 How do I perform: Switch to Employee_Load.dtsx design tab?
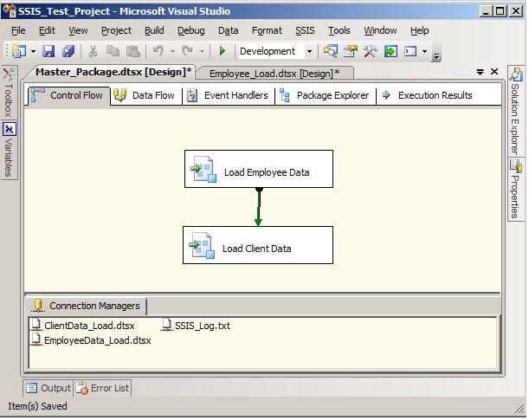(x=274, y=74)
